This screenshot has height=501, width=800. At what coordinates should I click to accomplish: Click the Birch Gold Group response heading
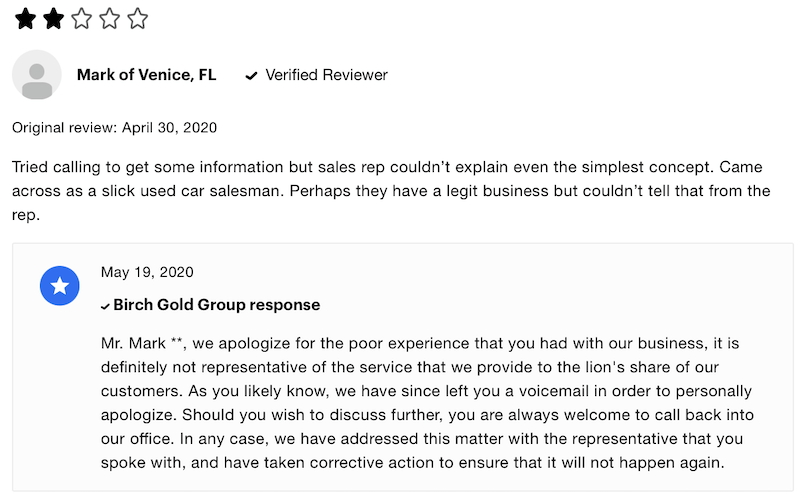coord(217,305)
